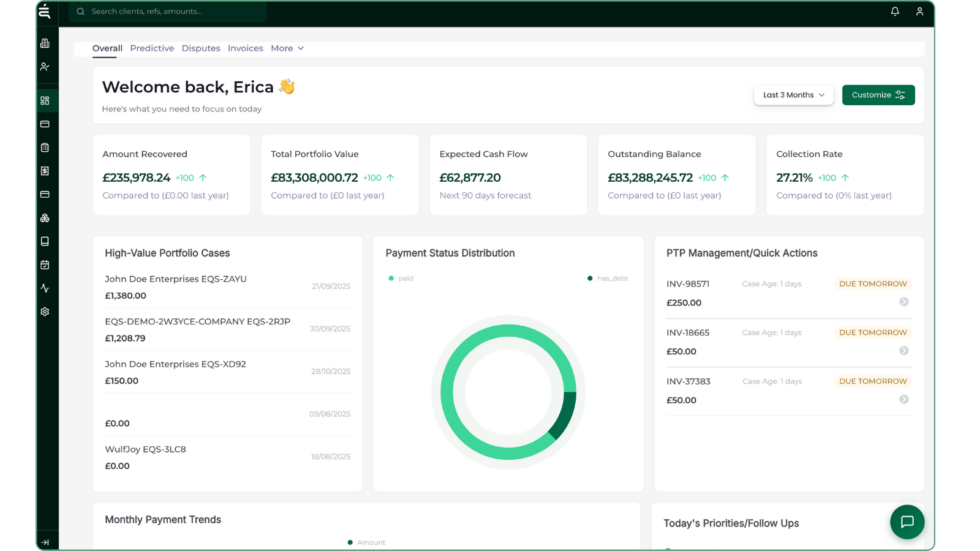Open the notifications bell
Viewport: 980px width, 551px height.
[895, 11]
